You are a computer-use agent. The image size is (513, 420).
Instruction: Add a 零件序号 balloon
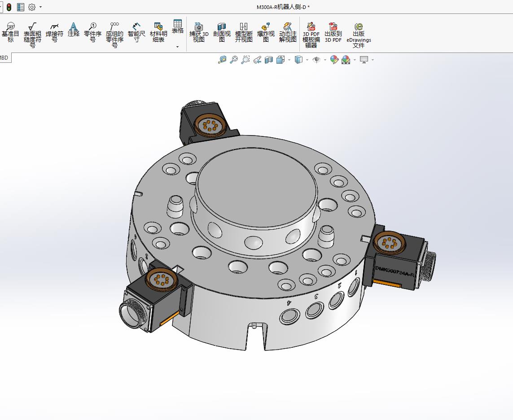point(92,33)
